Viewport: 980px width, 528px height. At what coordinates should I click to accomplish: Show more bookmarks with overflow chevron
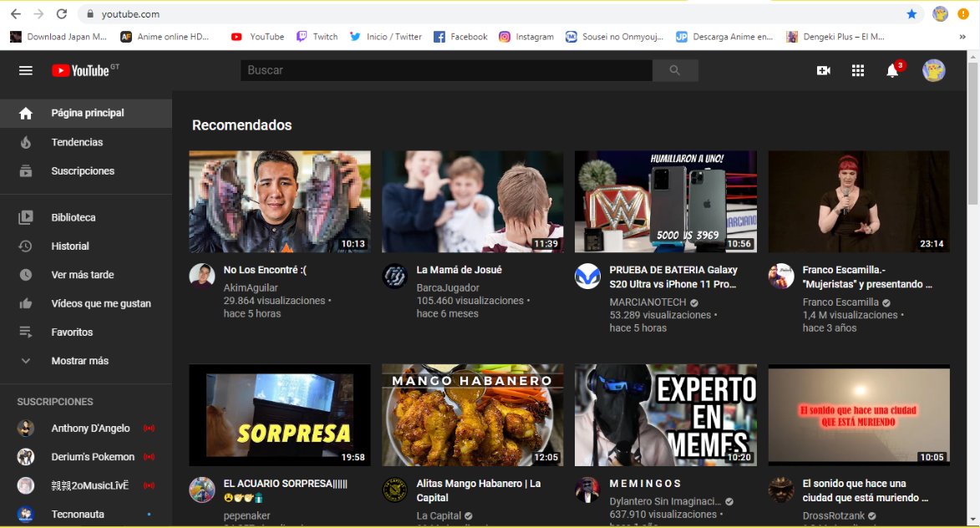(962, 37)
